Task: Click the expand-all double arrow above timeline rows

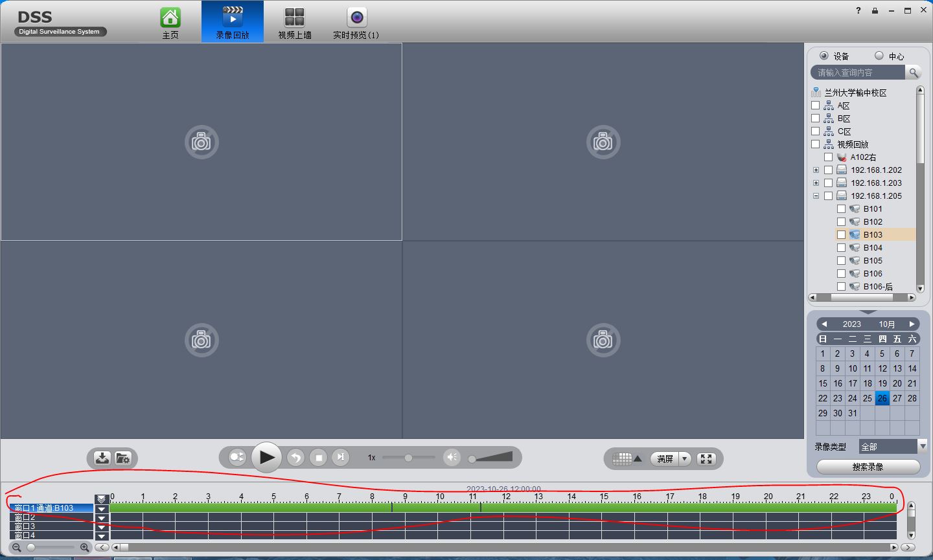Action: [102, 499]
